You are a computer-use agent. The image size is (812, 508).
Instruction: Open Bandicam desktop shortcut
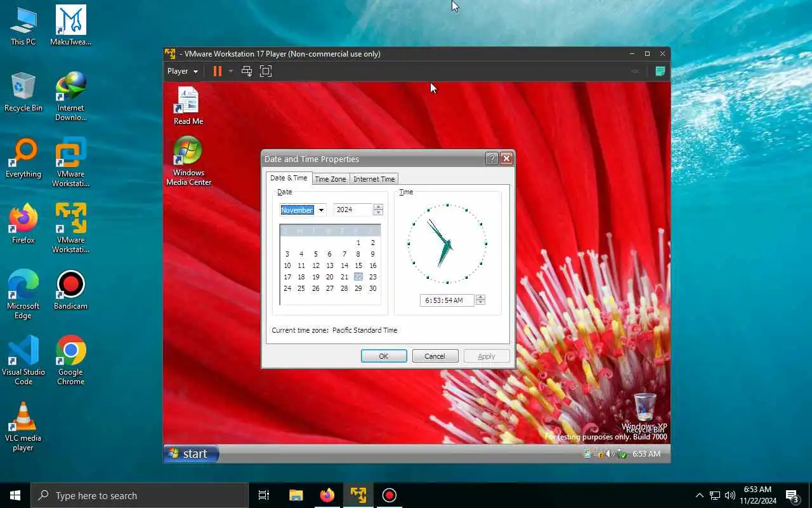coord(70,291)
